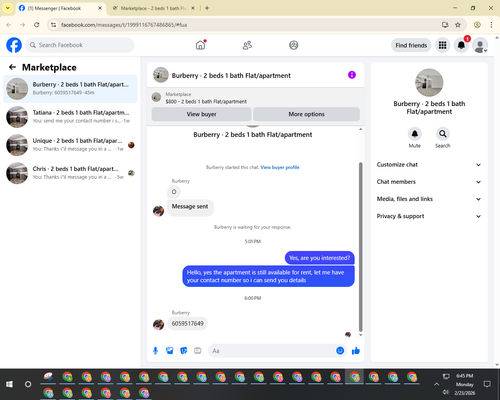
Task: Switch to Marketplace browser tab
Action: click(153, 8)
